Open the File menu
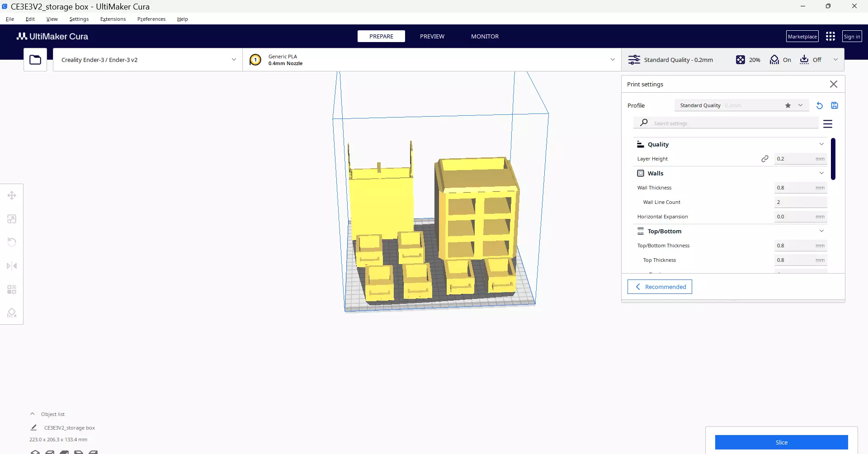Image resolution: width=868 pixels, height=454 pixels. pos(10,19)
